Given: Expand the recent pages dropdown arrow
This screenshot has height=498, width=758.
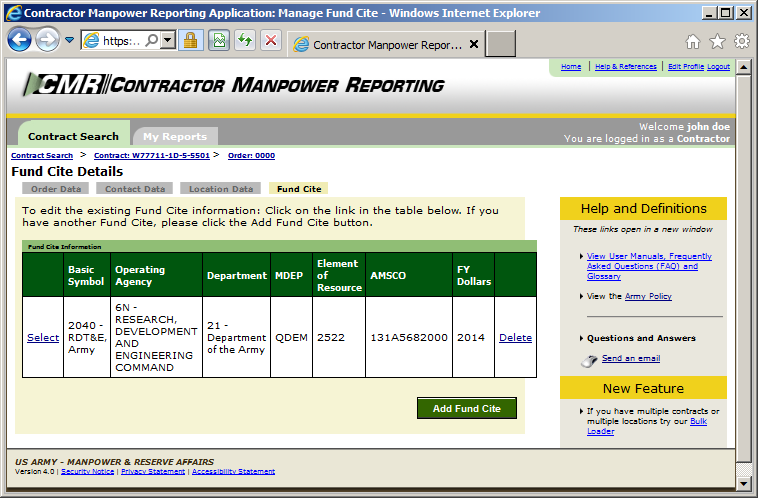Looking at the screenshot, I should (70, 41).
